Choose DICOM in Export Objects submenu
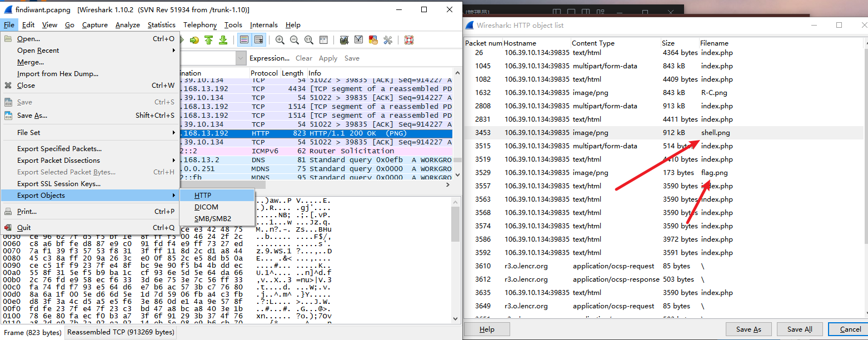 click(217, 207)
